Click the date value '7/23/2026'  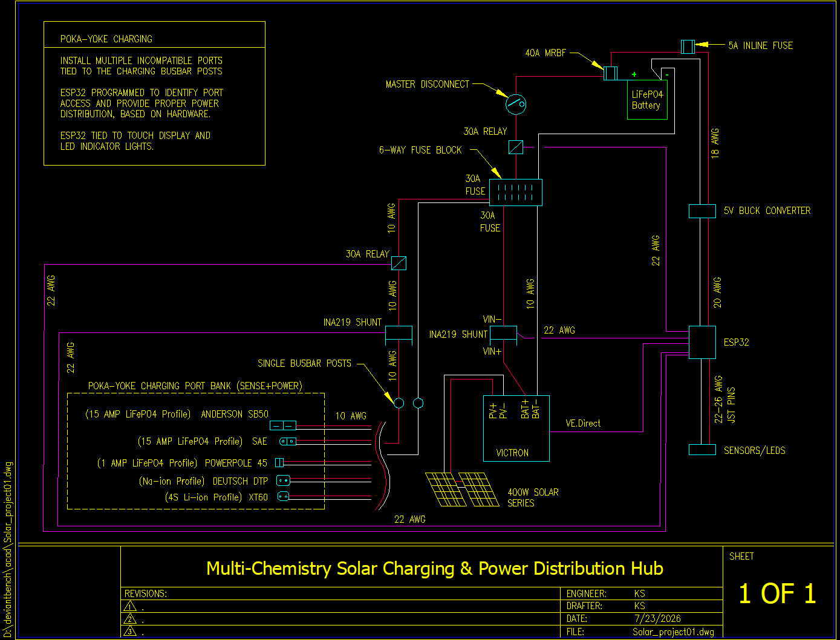click(x=657, y=618)
